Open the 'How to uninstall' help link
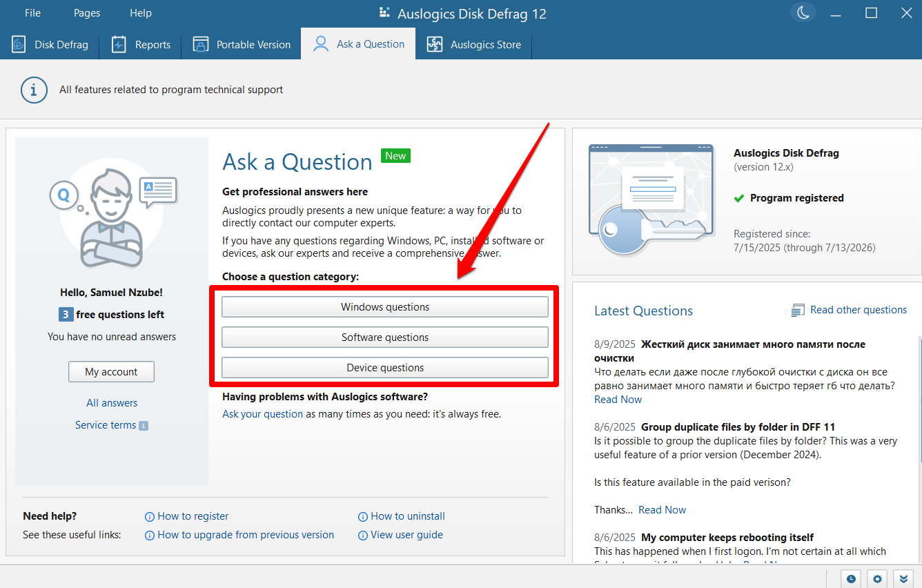922x588 pixels. pyautogui.click(x=408, y=516)
